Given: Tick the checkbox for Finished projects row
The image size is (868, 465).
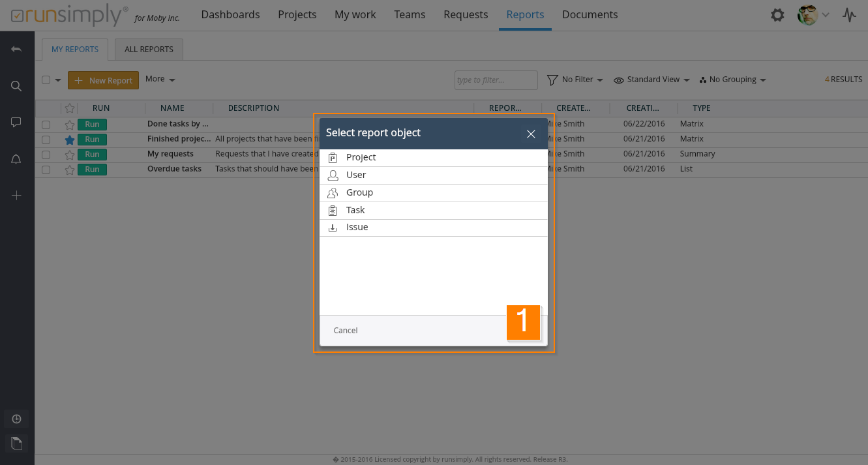Looking at the screenshot, I should pos(46,140).
